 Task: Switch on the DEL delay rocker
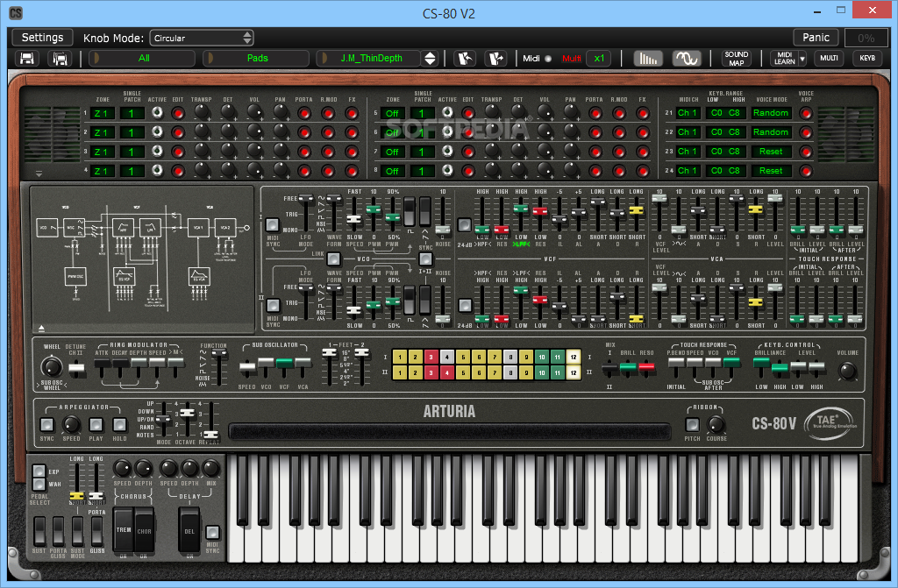point(189,531)
